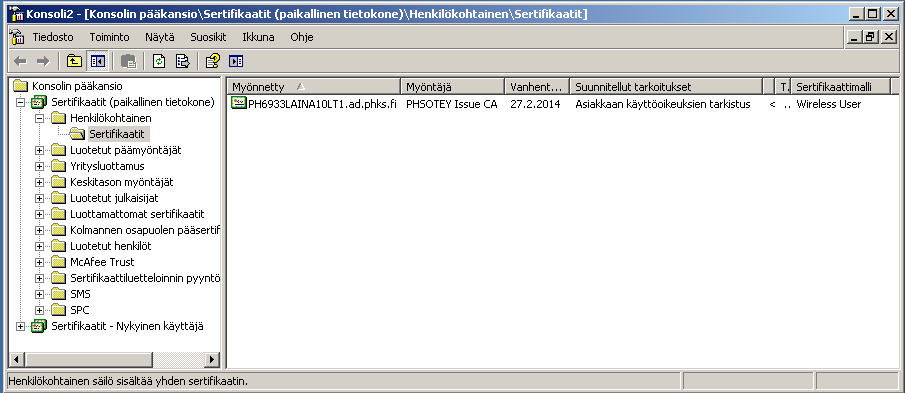The image size is (905, 393).
Task: Click the Back arrow in toolbar
Action: point(20,61)
